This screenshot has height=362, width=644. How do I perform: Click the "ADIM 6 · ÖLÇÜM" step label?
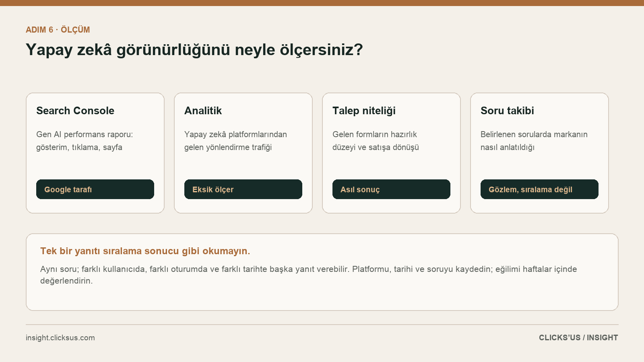tap(58, 30)
